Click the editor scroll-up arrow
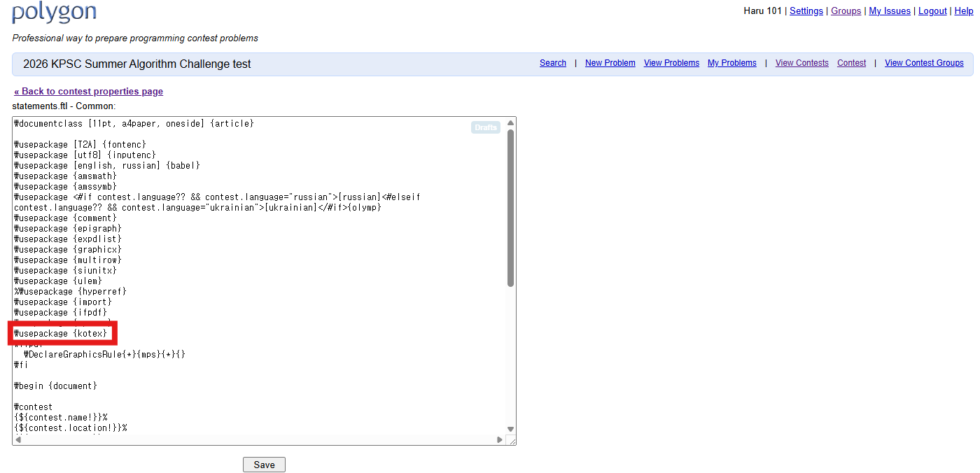Image resolution: width=980 pixels, height=473 pixels. pos(510,123)
